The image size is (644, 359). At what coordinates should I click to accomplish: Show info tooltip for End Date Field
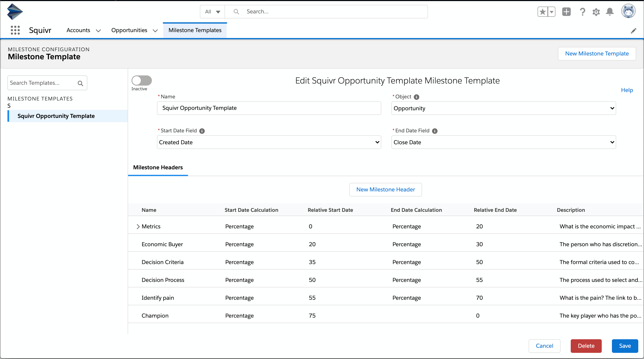(435, 131)
